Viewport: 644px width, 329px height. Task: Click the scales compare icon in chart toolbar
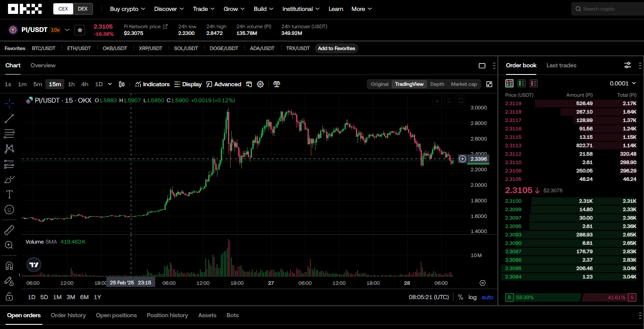point(276,84)
